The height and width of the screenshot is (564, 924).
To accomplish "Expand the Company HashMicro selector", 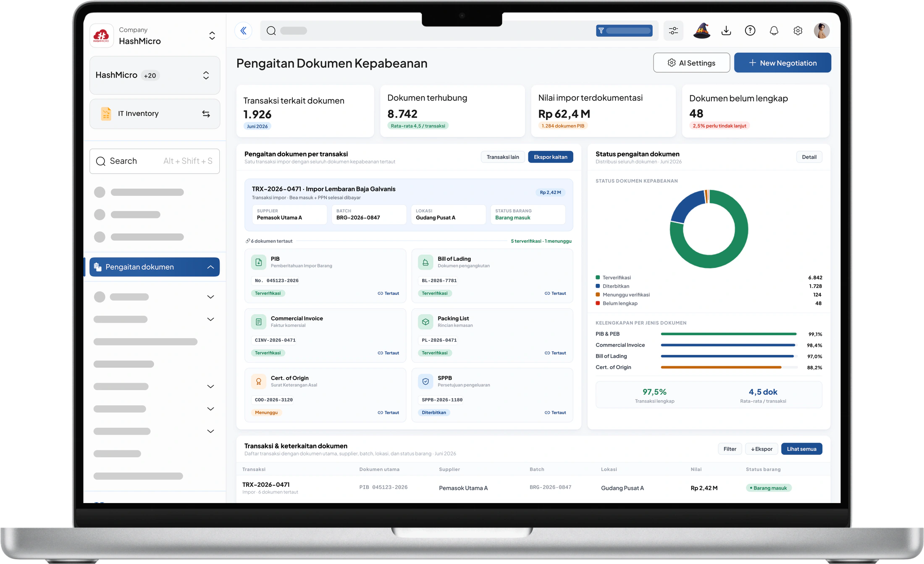I will point(212,36).
